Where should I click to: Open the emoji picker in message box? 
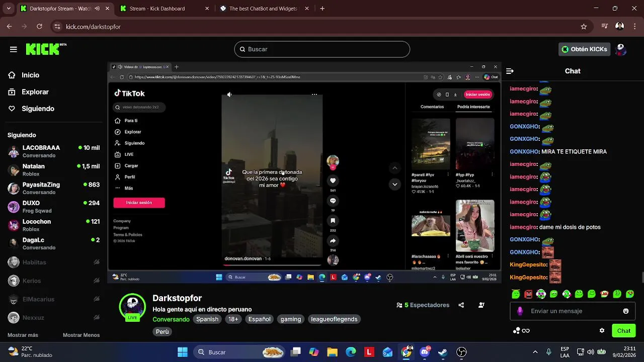tap(626, 311)
